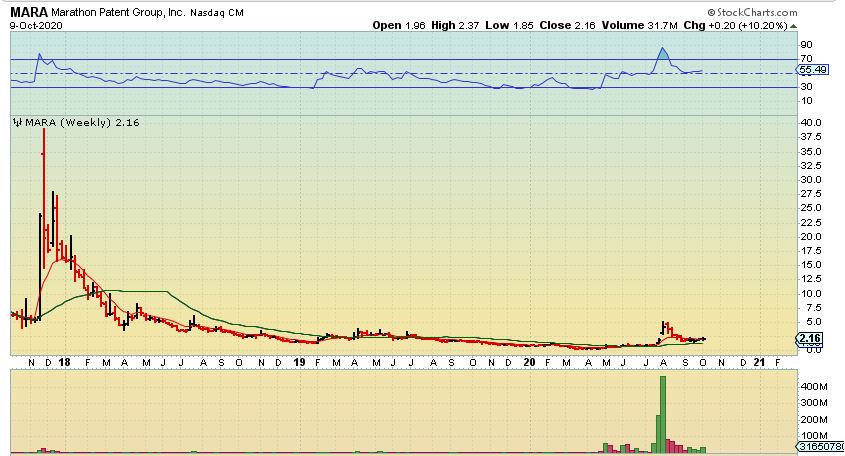Click the Volume 31.7M value

[639, 25]
